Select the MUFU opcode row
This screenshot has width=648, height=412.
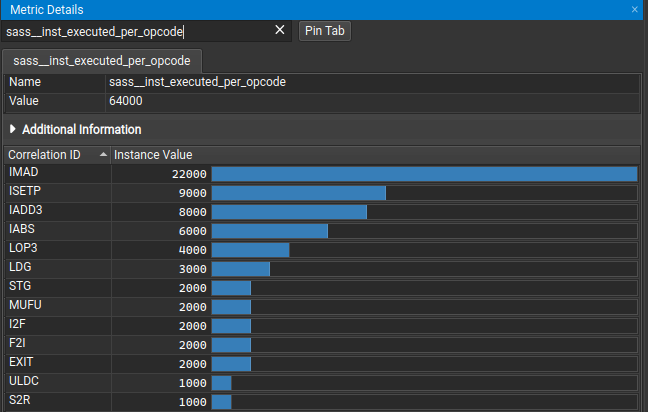click(x=322, y=307)
